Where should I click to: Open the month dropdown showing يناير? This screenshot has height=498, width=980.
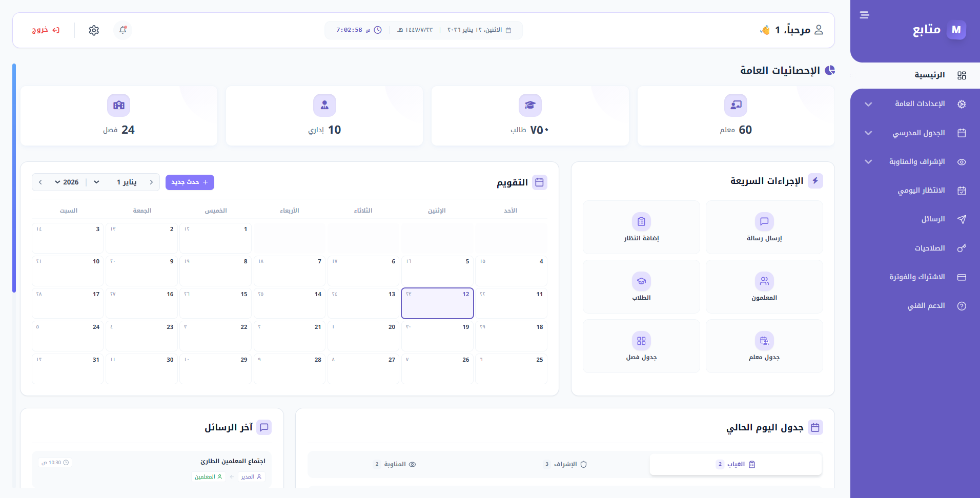[x=117, y=182]
